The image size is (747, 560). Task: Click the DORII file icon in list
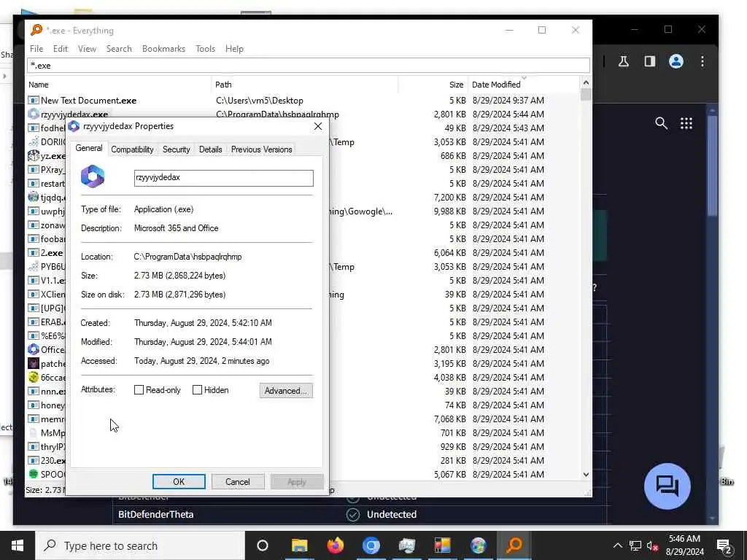34,142
